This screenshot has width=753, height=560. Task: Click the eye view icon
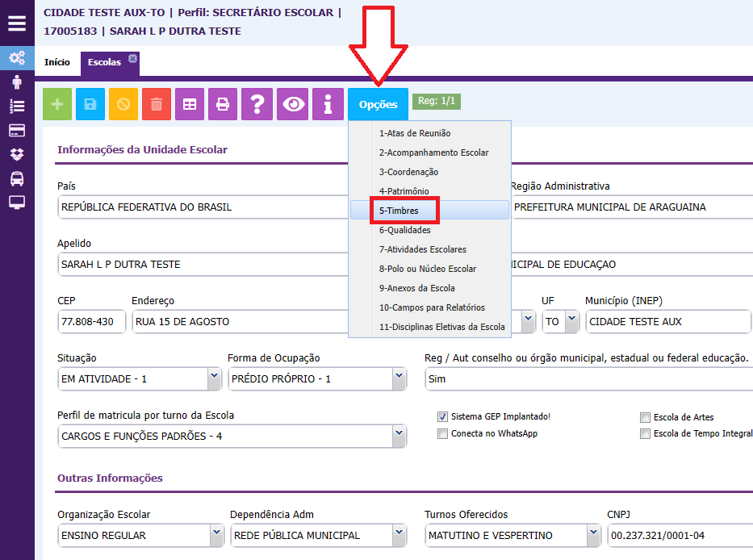pyautogui.click(x=292, y=104)
